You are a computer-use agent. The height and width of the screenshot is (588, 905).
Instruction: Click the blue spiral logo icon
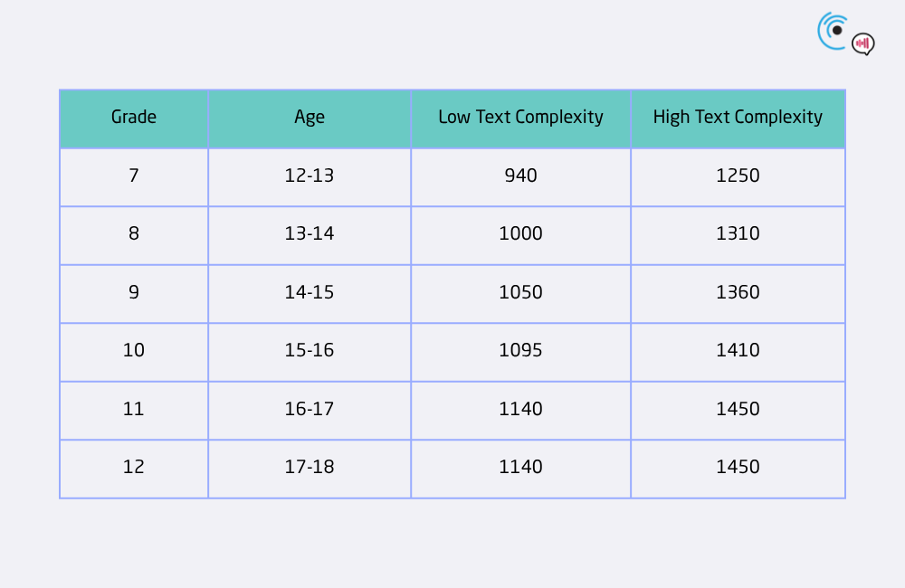click(x=834, y=31)
